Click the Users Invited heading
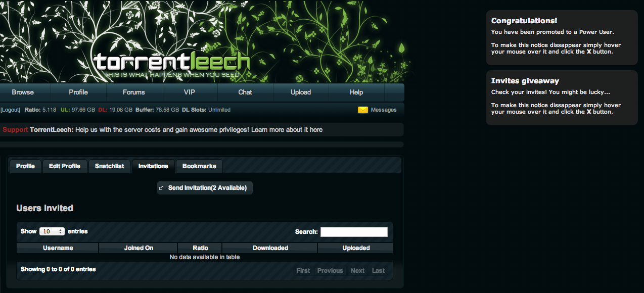 [x=44, y=208]
